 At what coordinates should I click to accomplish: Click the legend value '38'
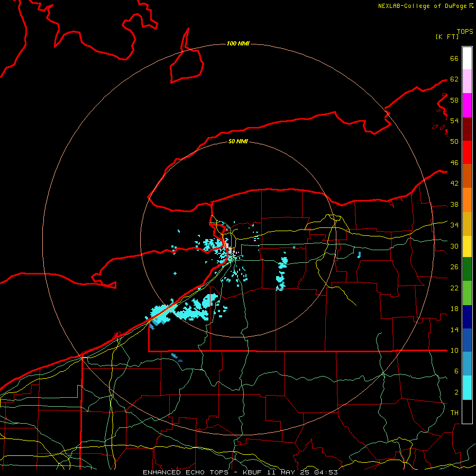(454, 204)
